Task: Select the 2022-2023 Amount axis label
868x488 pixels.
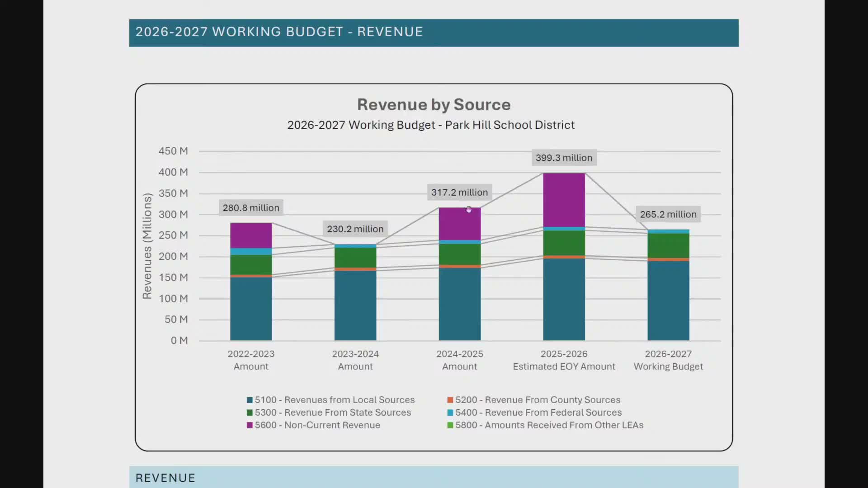Action: point(251,360)
